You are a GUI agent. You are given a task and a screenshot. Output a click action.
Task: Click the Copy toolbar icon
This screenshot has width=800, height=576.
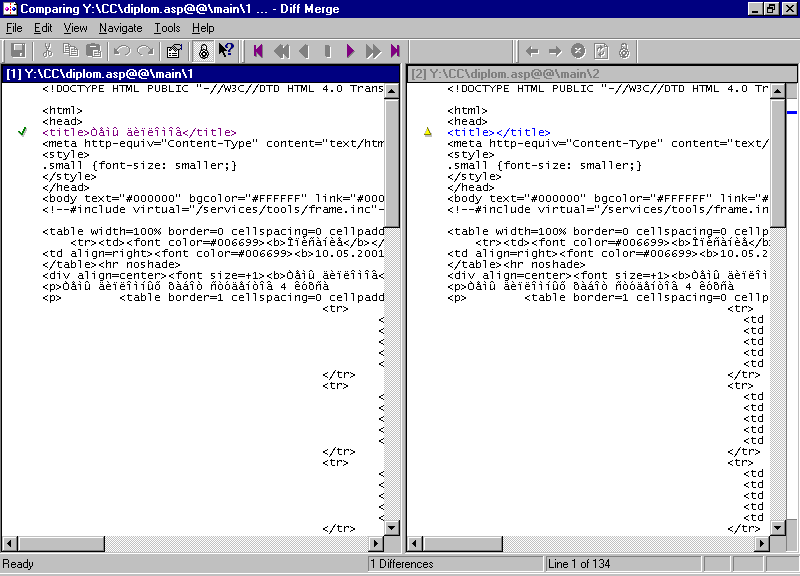point(70,51)
